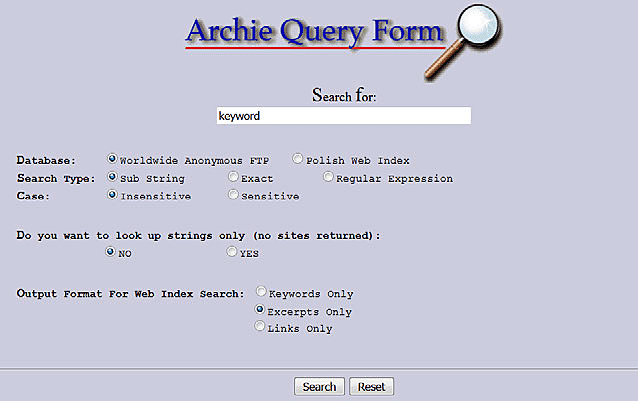
Task: Submit the form with Search button
Action: (319, 386)
